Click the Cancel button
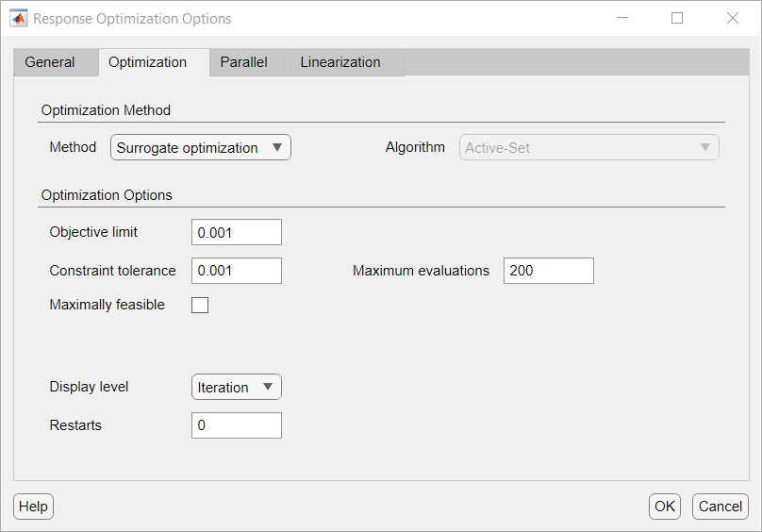The width and height of the screenshot is (762, 532). [x=720, y=507]
